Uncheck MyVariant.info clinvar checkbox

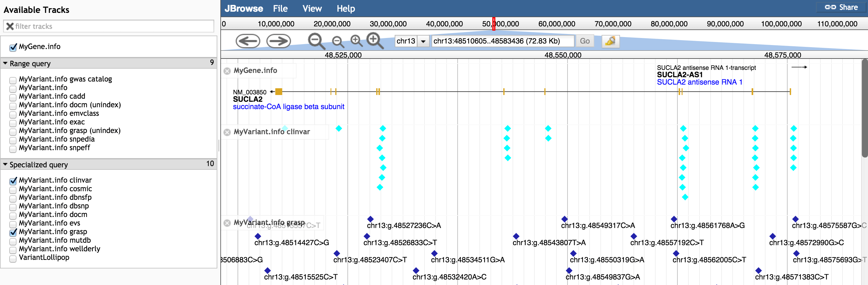click(13, 181)
